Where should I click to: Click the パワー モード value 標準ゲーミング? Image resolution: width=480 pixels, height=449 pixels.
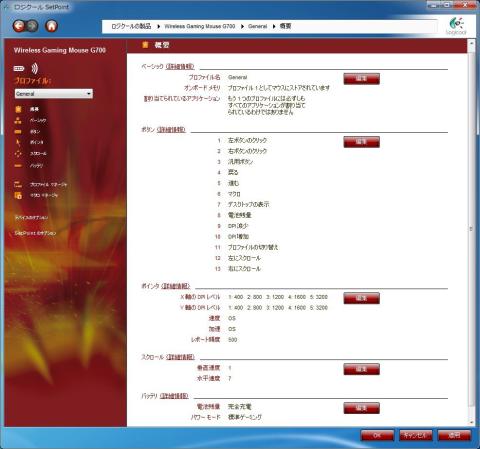[245, 417]
